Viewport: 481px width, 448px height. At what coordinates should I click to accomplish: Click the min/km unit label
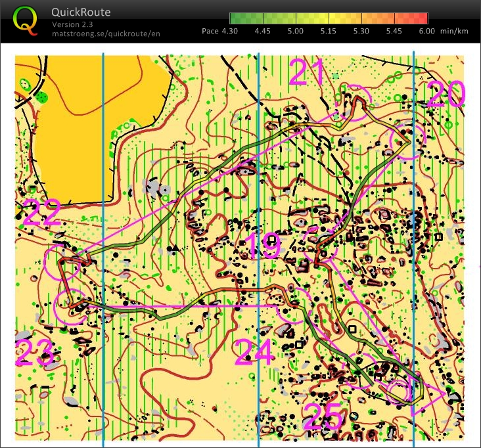[454, 31]
